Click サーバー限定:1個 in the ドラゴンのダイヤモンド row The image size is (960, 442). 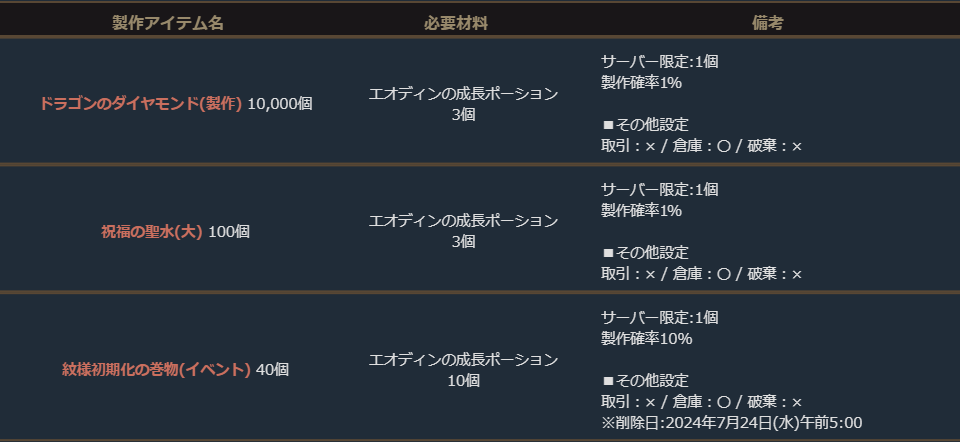[659, 61]
